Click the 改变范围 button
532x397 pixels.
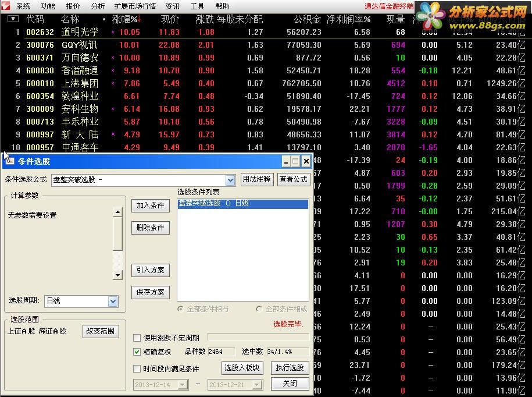point(101,331)
